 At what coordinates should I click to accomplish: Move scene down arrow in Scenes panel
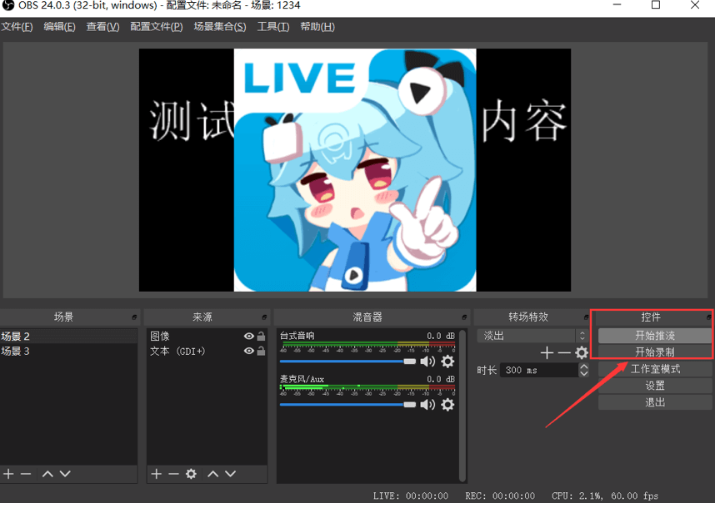coord(65,474)
